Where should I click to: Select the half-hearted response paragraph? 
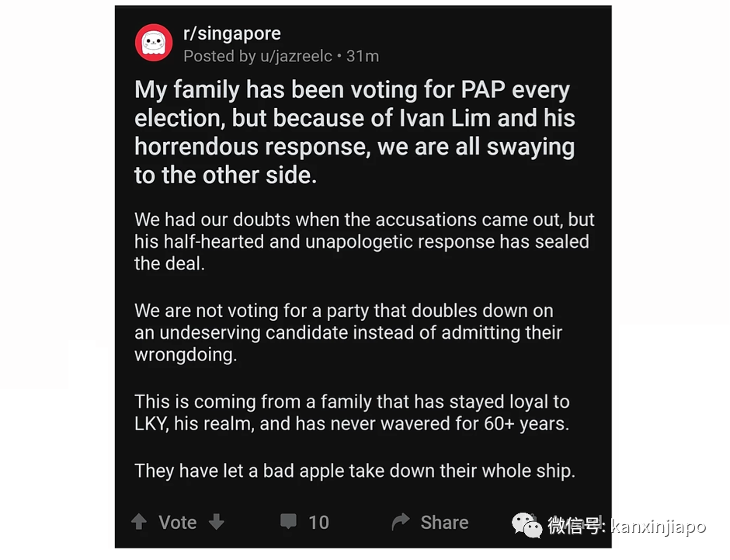point(363,241)
